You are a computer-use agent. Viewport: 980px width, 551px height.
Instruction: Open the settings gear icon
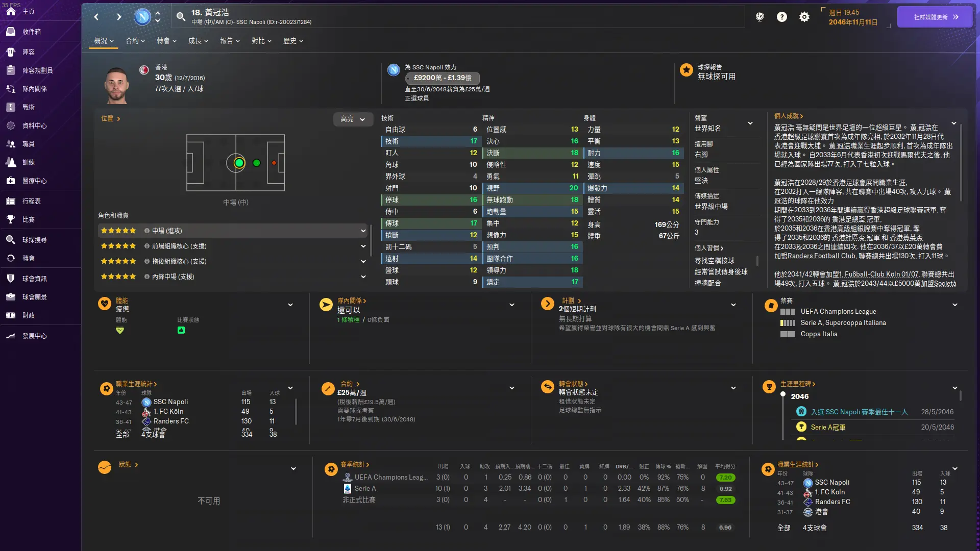(x=804, y=17)
